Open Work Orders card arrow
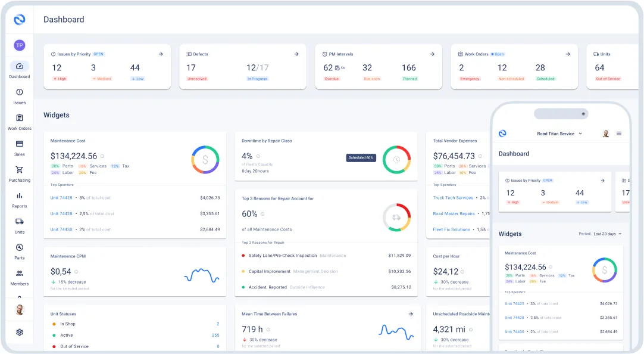Screen dimensions: 644x354 568,54
